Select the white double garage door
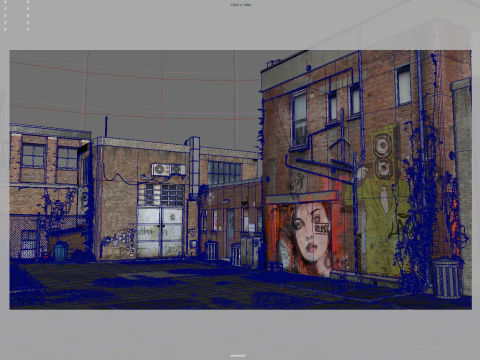 tap(160, 232)
